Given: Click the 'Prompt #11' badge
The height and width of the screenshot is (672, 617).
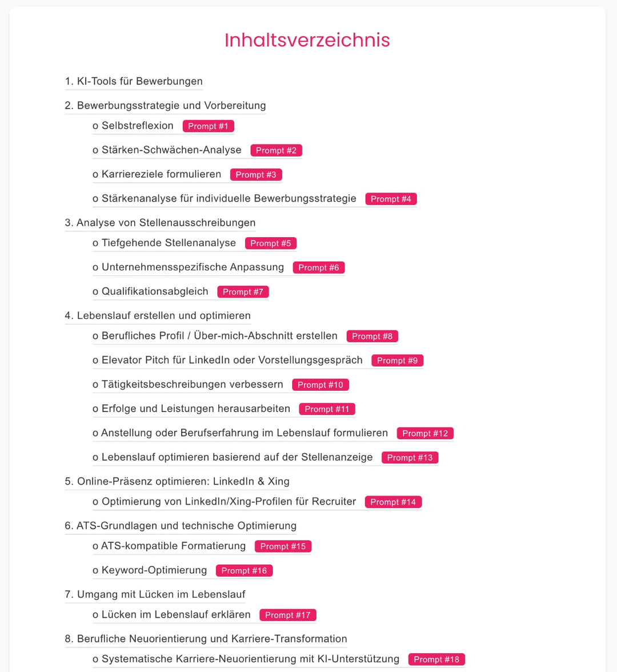Looking at the screenshot, I should click(x=327, y=409).
